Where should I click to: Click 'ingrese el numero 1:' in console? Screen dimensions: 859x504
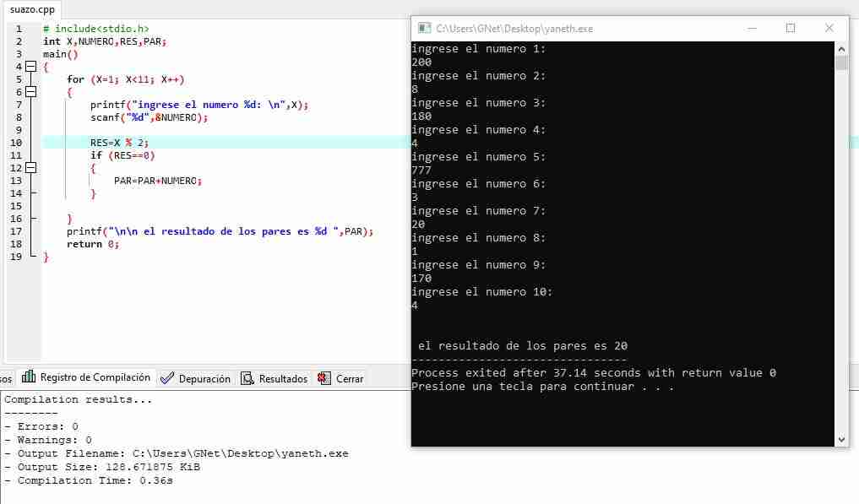tap(479, 49)
